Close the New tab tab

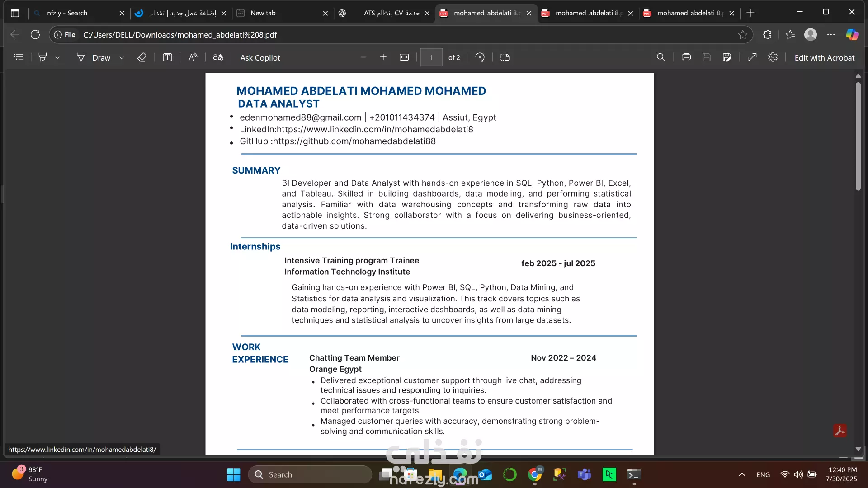click(325, 13)
